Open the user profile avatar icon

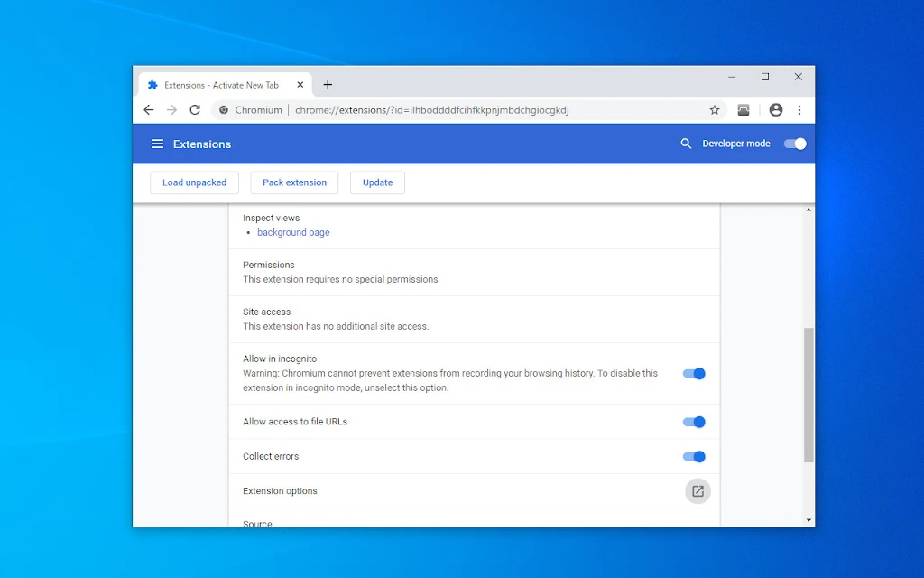point(775,109)
